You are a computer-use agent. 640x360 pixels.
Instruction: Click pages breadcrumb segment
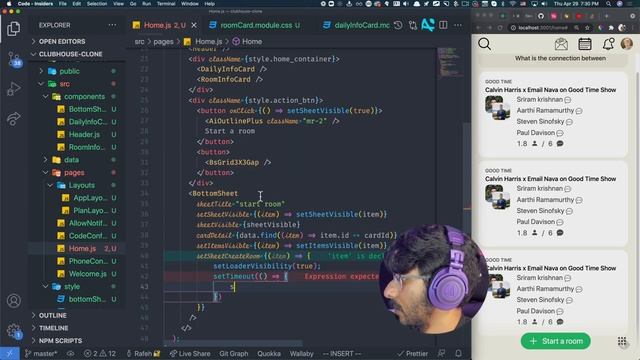point(163,42)
